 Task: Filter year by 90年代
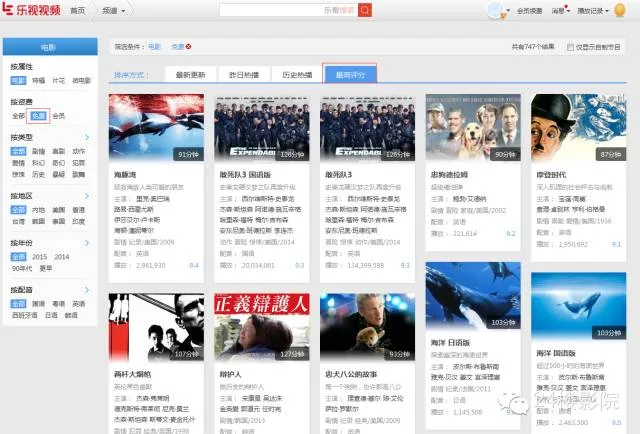(22, 268)
